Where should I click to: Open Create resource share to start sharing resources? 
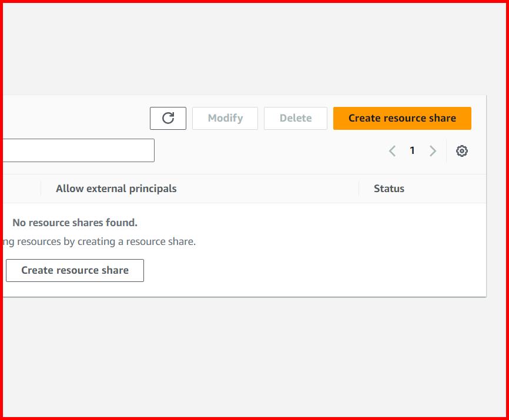402,118
